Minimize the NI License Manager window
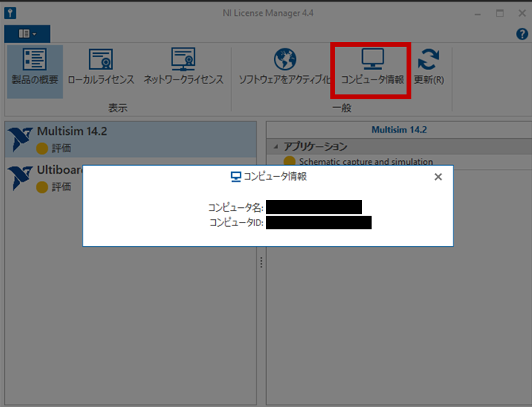This screenshot has height=407, width=532. click(479, 13)
